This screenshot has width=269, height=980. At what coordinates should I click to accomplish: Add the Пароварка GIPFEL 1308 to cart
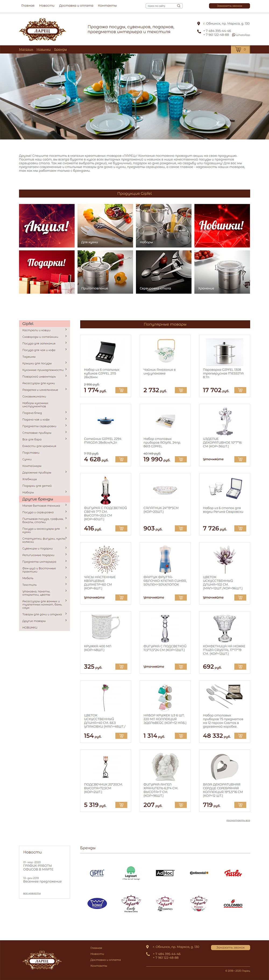pos(240,390)
